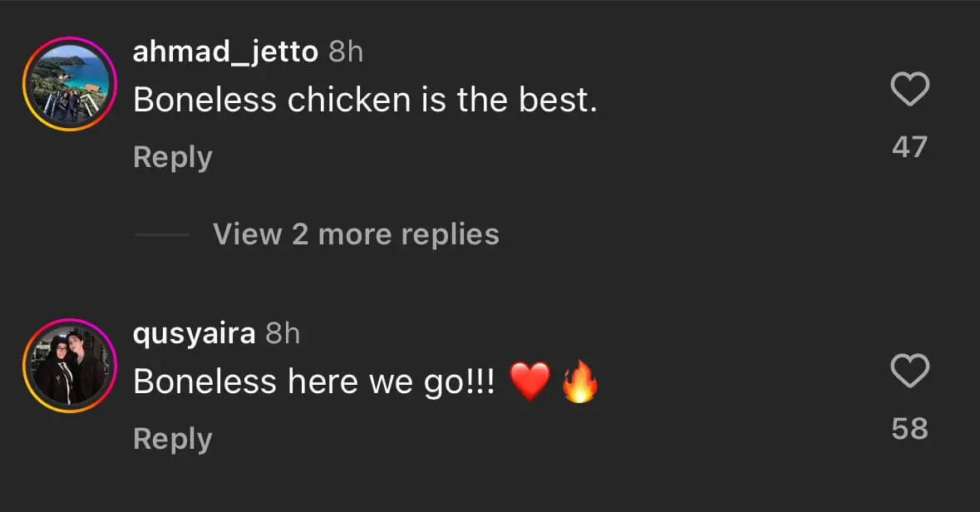Select the "Boneless chicken is the best." text
Image resolution: width=980 pixels, height=512 pixels.
point(365,101)
